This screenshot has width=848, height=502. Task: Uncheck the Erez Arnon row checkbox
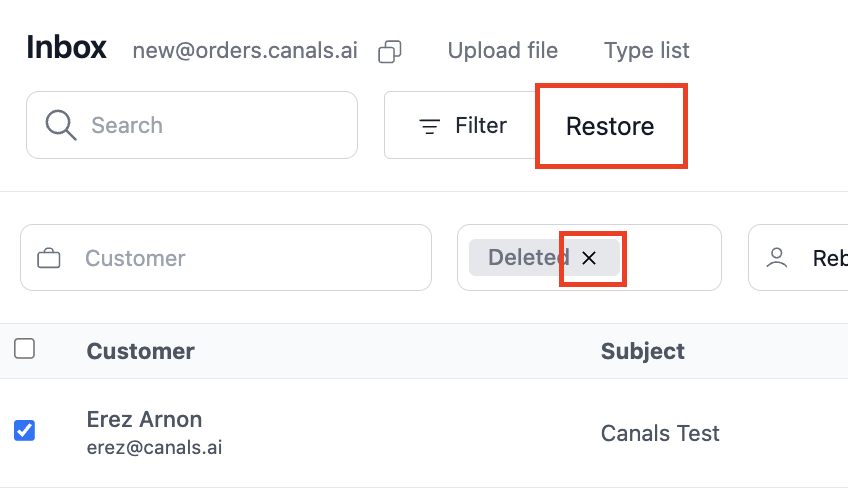pos(24,431)
